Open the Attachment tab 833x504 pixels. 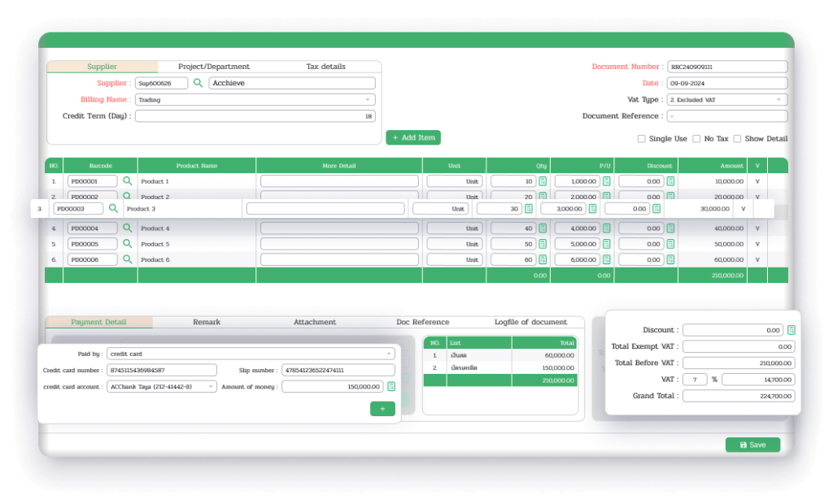[315, 323]
